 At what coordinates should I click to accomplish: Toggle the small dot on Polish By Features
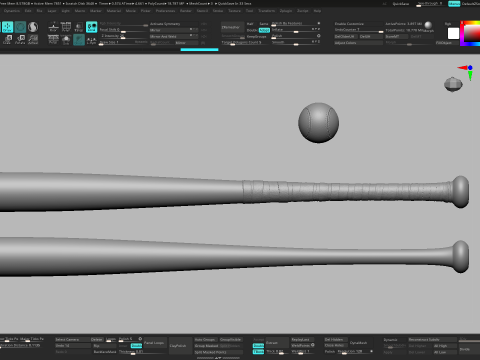[319, 23]
